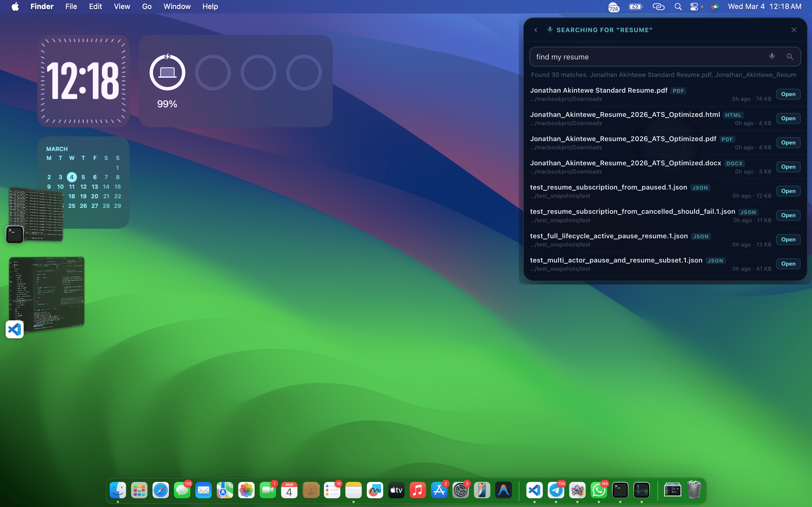The height and width of the screenshot is (507, 812).
Task: Open Jonathan Akintewe Standard Resume.pdf
Action: point(788,94)
